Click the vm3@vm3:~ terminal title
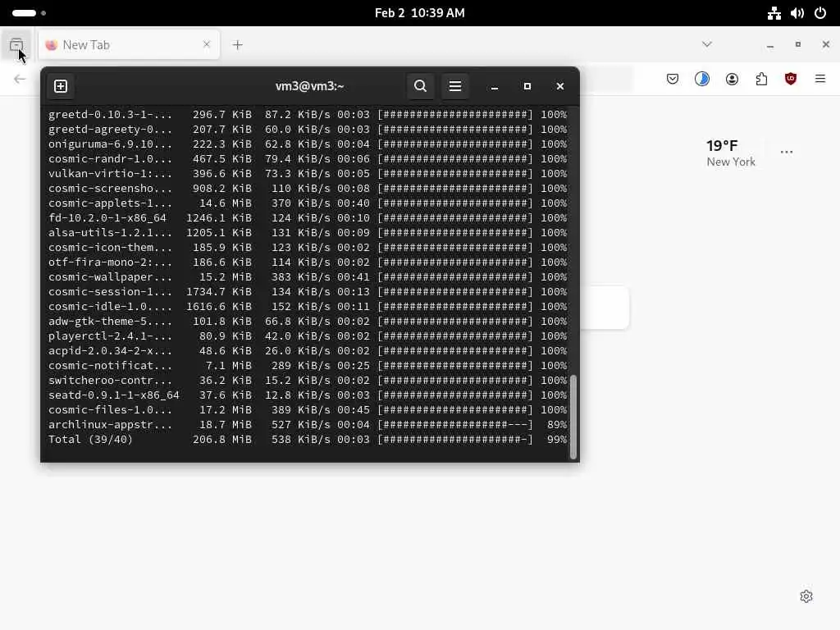 [309, 86]
